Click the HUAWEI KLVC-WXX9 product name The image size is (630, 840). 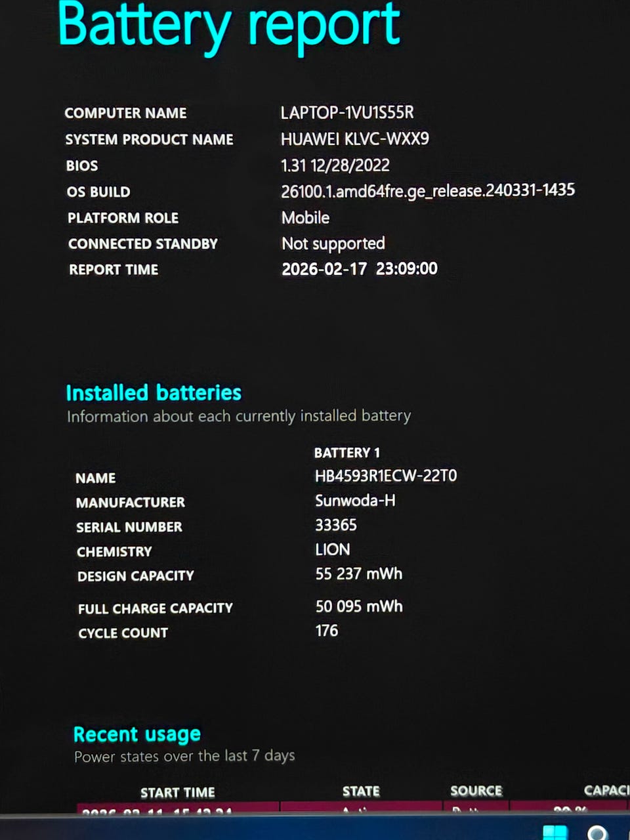(355, 139)
